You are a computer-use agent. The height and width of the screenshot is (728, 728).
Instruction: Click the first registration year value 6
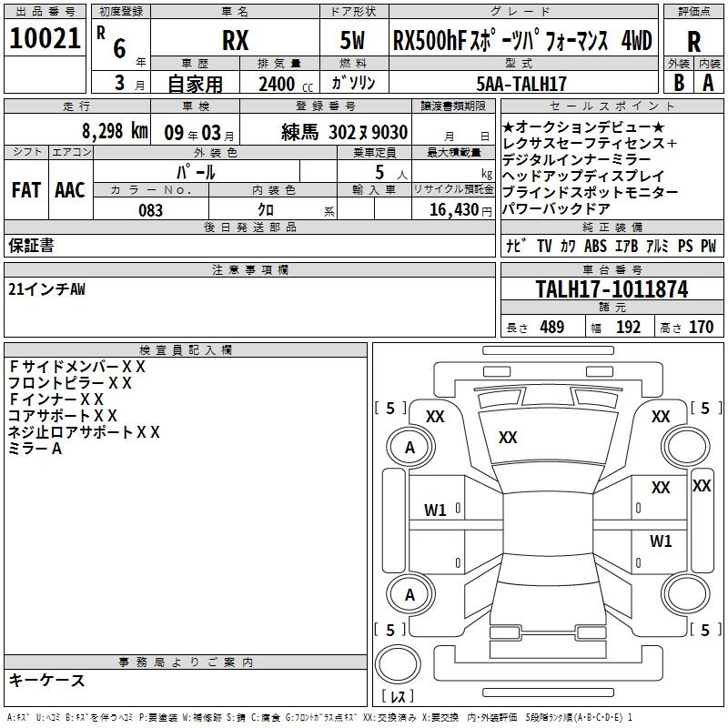tap(119, 48)
